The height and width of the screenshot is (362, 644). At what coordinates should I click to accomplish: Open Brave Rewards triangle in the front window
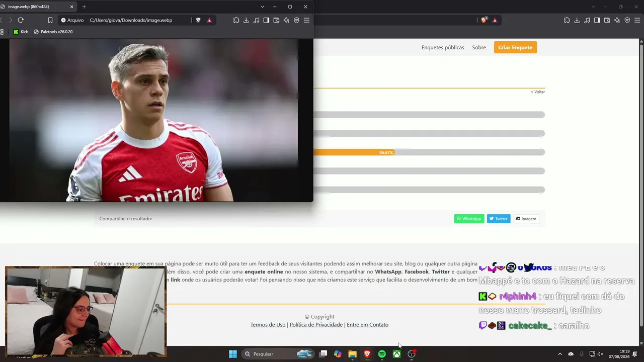(x=209, y=20)
